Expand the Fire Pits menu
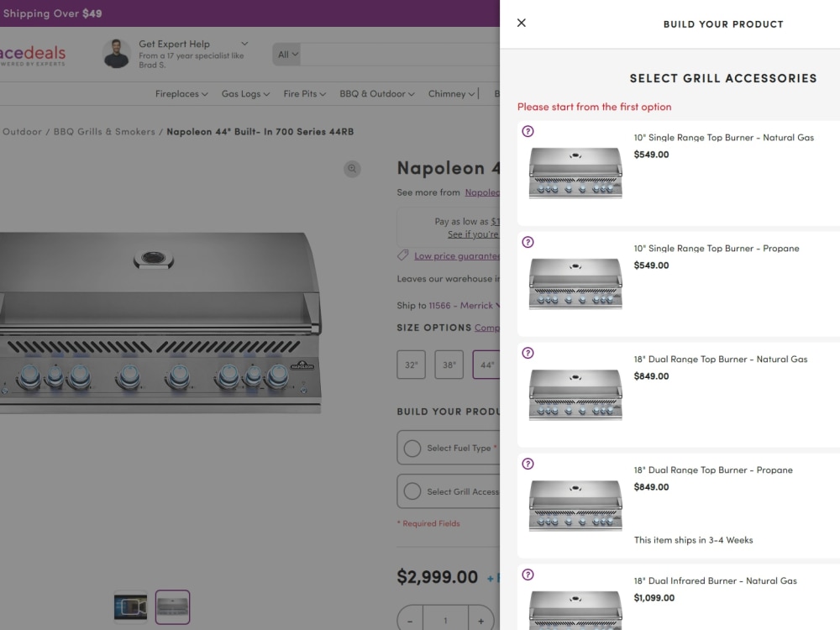840x630 pixels. [304, 94]
